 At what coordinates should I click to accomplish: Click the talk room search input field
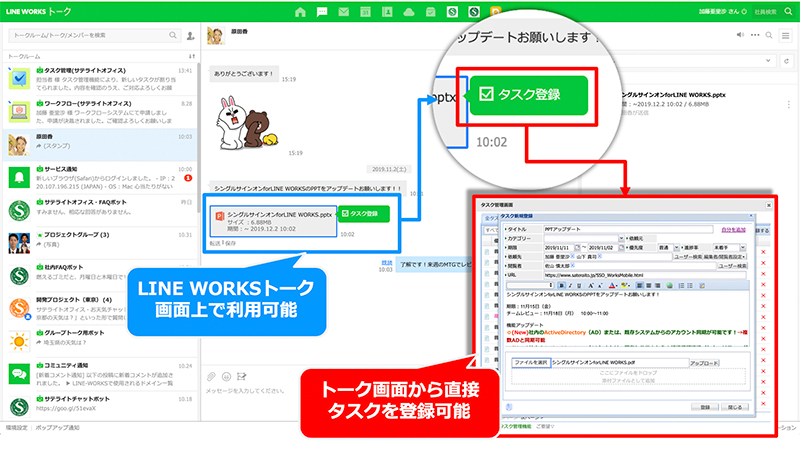(x=94, y=35)
